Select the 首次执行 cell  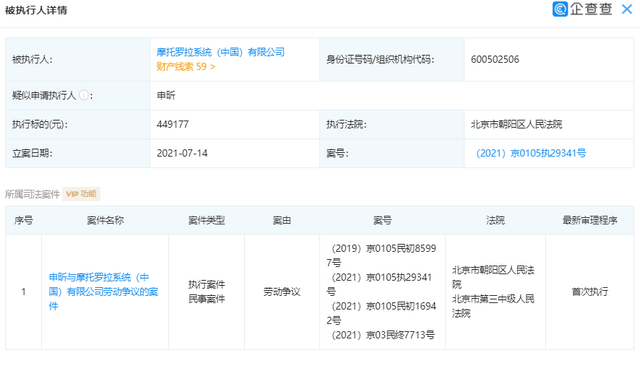click(590, 292)
